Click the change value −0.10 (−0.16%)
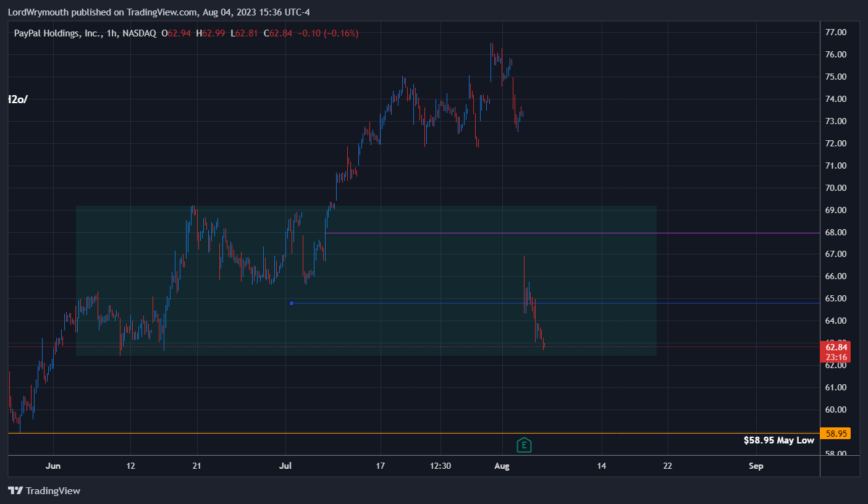 pos(328,33)
